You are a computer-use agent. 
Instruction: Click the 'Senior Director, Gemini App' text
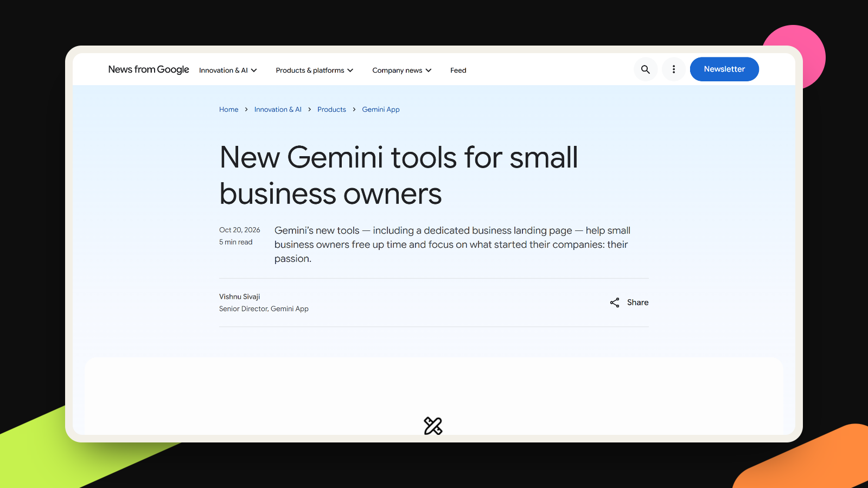(x=264, y=309)
